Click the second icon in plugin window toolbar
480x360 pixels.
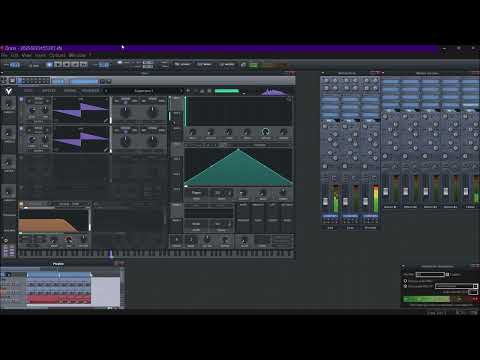(x=12, y=80)
